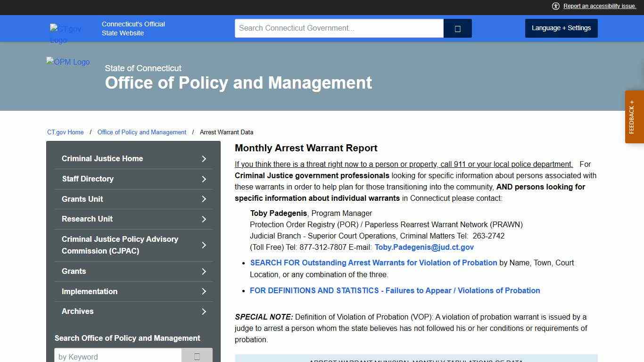Image resolution: width=644 pixels, height=362 pixels.
Task: Click the chevron next to Grants
Action: pyautogui.click(x=204, y=271)
